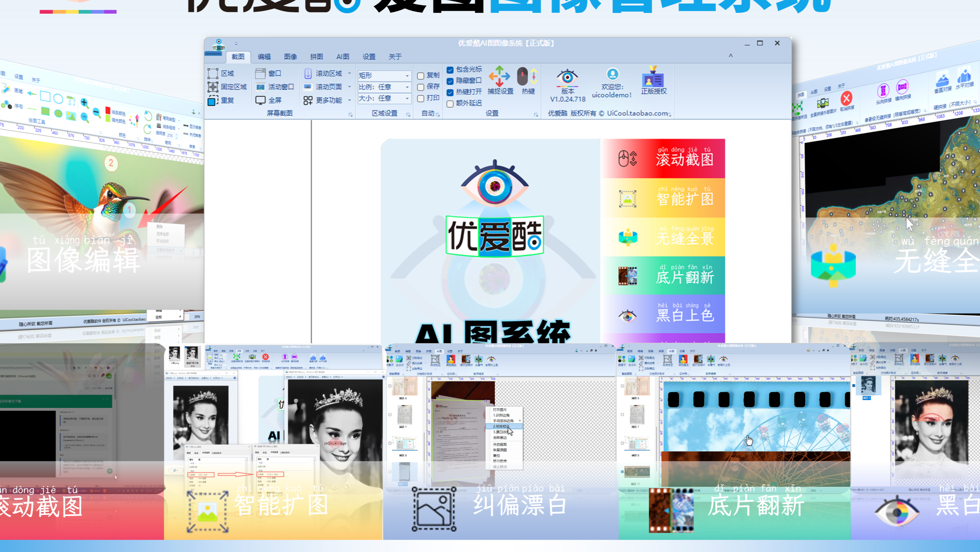Uncheck 包含光标 include cursor

coord(450,70)
